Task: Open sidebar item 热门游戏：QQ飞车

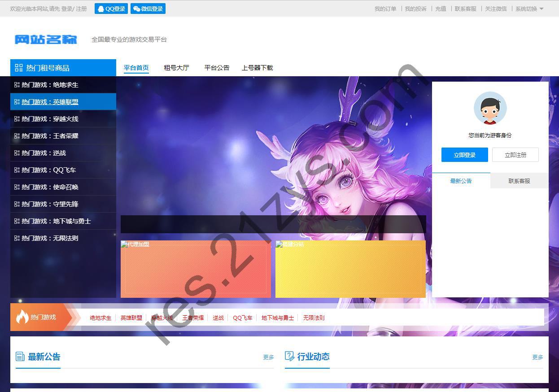Action: pyautogui.click(x=63, y=170)
